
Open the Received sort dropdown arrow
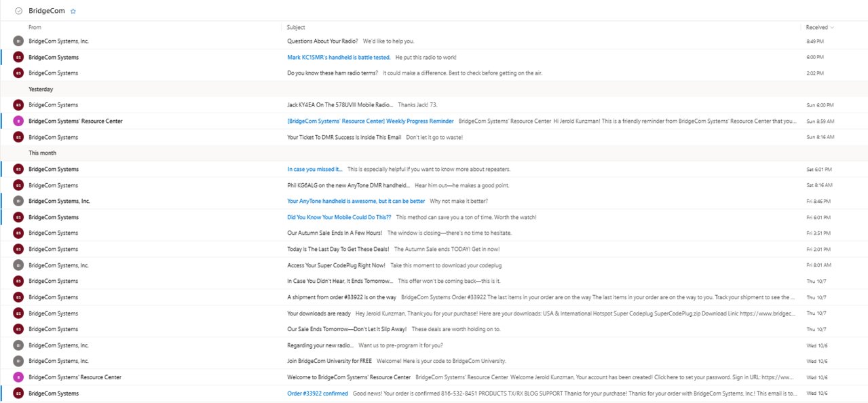(x=832, y=28)
